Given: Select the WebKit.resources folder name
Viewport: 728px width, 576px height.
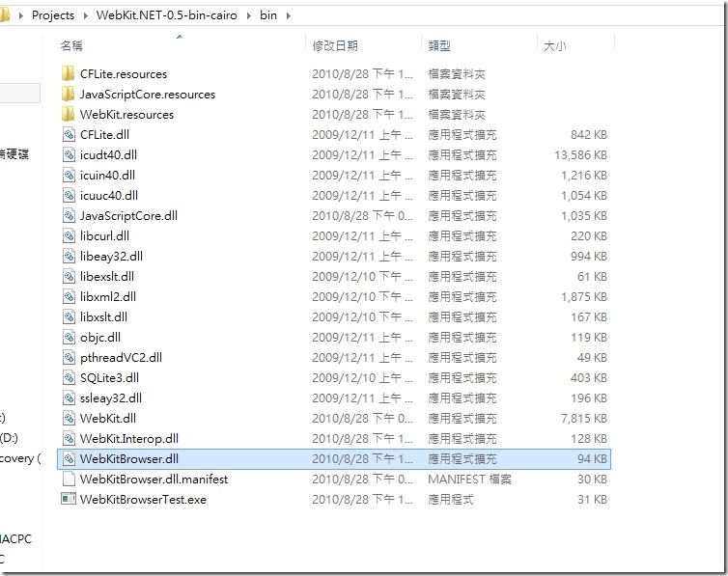Looking at the screenshot, I should (126, 114).
